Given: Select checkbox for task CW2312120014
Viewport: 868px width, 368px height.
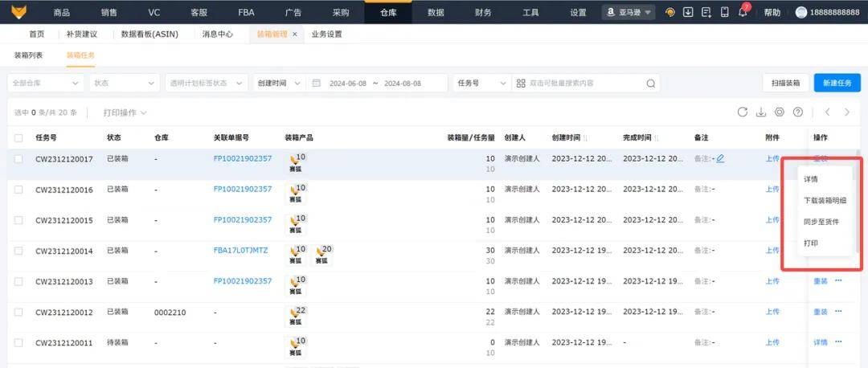Looking at the screenshot, I should (18, 251).
